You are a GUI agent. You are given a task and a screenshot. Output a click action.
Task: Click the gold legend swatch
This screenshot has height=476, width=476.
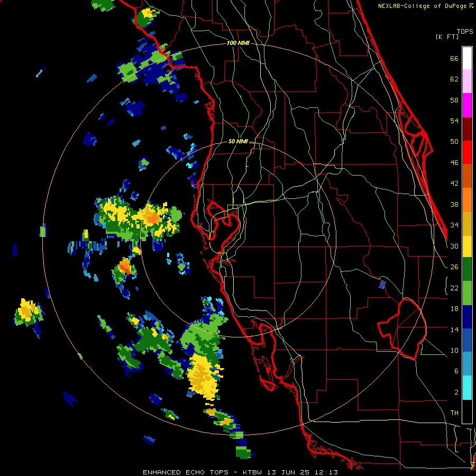(x=467, y=224)
